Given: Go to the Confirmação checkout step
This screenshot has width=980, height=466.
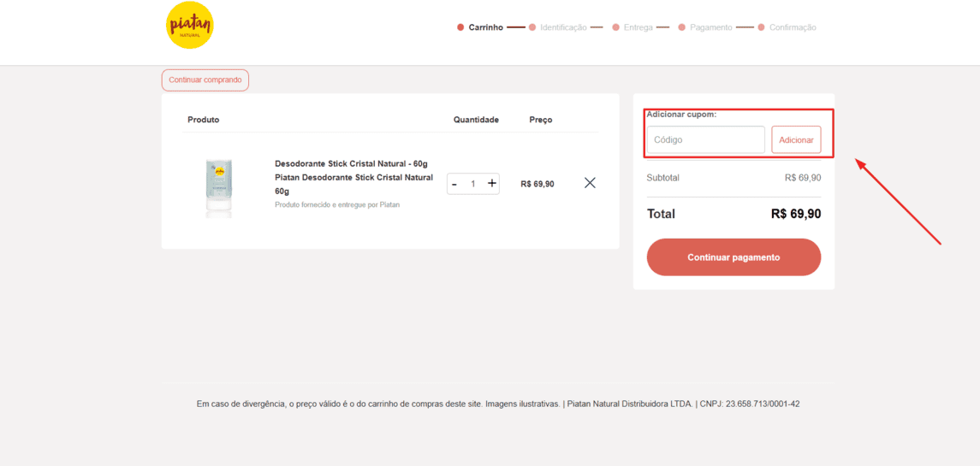Looking at the screenshot, I should pyautogui.click(x=787, y=27).
